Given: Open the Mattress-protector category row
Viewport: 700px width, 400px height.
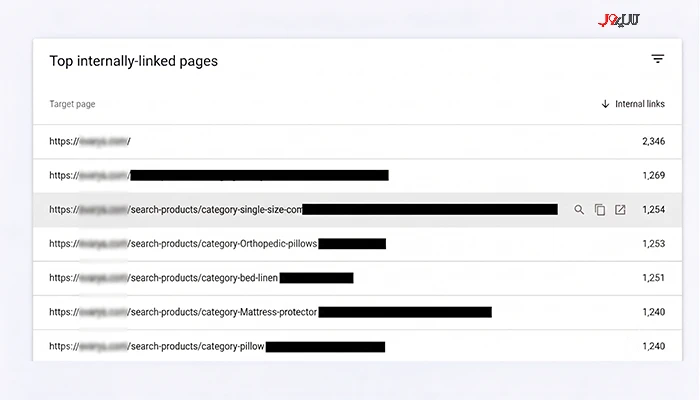Looking at the screenshot, I should pyautogui.click(x=357, y=312).
